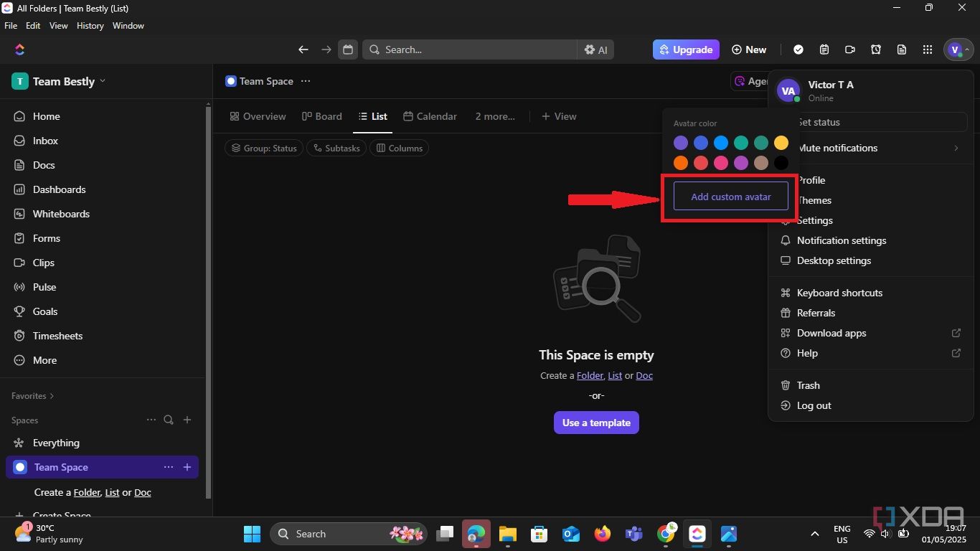Open the History menu

[x=90, y=25]
